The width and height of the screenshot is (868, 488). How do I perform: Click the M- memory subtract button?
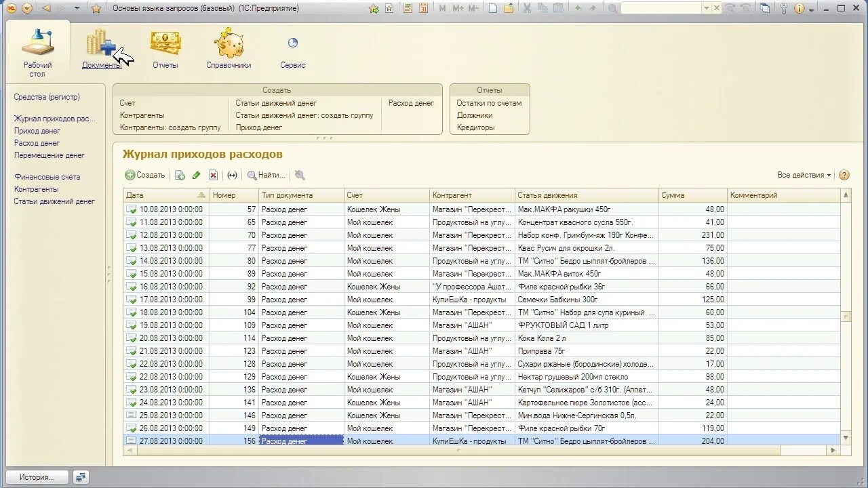coord(473,8)
